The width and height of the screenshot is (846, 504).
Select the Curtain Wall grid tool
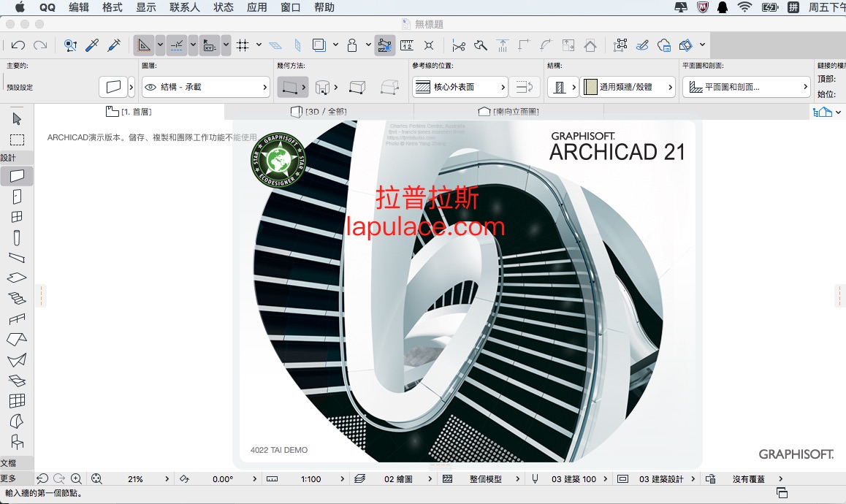point(17,400)
